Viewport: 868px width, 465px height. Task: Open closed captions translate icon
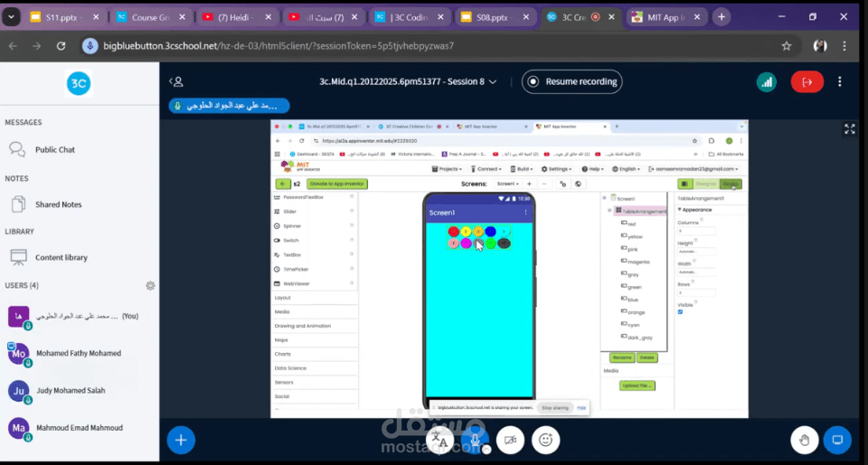pyautogui.click(x=440, y=440)
